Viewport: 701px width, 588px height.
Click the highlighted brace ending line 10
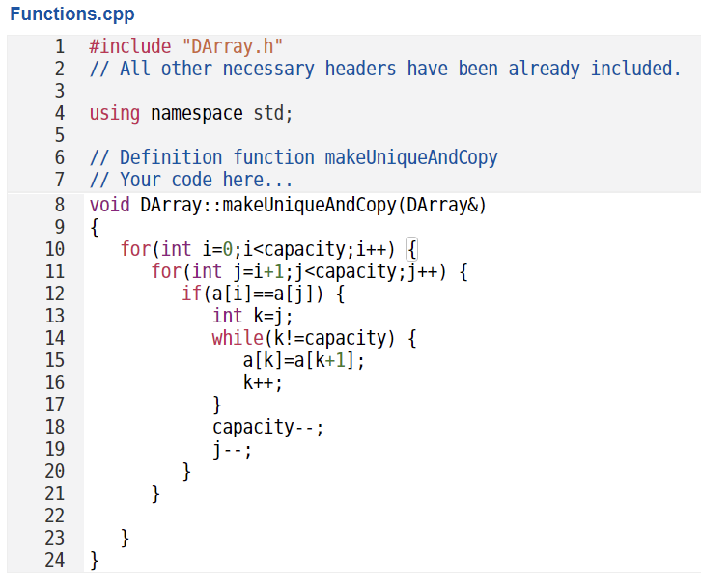411,249
